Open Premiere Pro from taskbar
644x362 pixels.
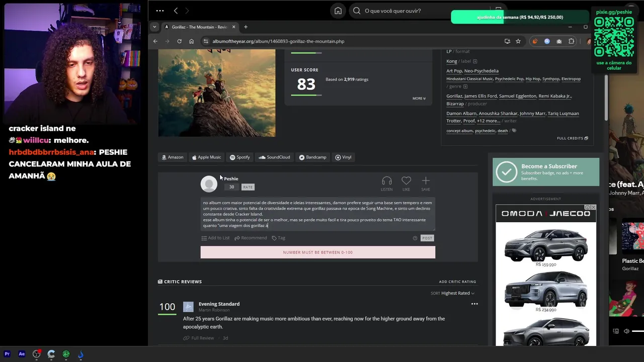[7, 354]
